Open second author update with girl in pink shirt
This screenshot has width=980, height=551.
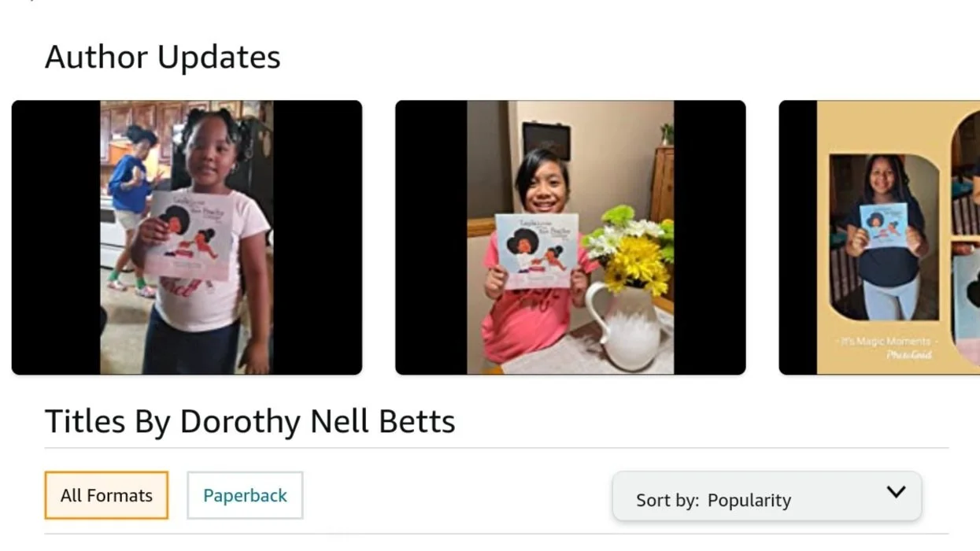point(570,237)
